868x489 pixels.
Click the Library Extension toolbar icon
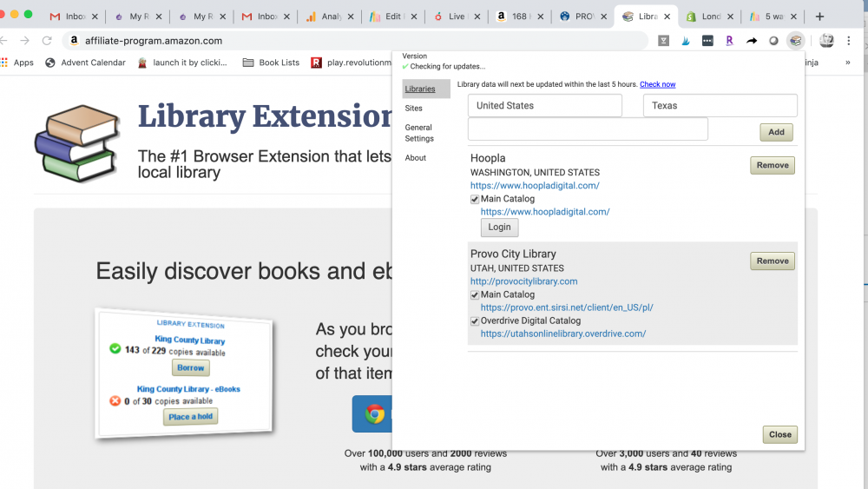[x=795, y=41]
